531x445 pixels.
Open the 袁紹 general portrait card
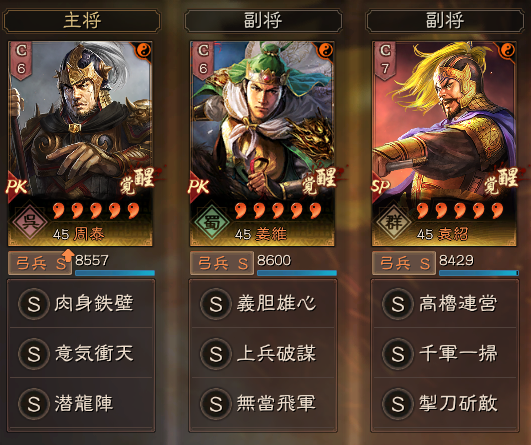click(444, 144)
